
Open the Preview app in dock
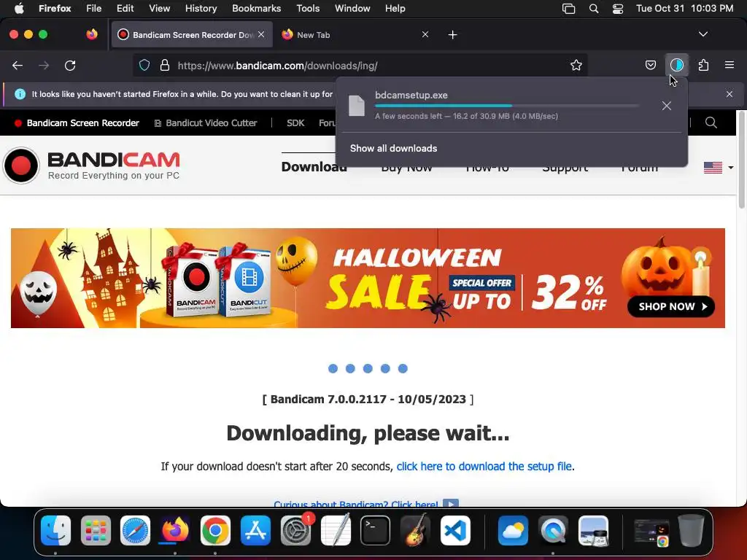593,530
